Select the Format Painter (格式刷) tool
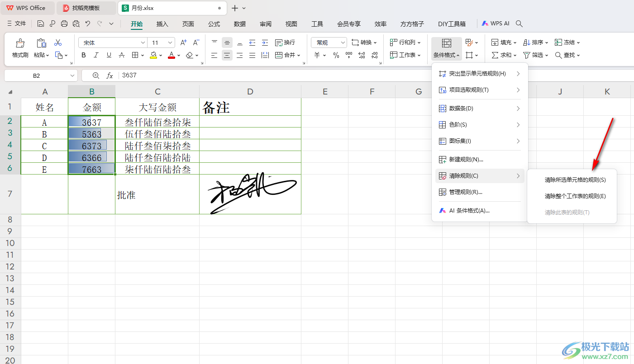634x364 pixels. [20, 48]
